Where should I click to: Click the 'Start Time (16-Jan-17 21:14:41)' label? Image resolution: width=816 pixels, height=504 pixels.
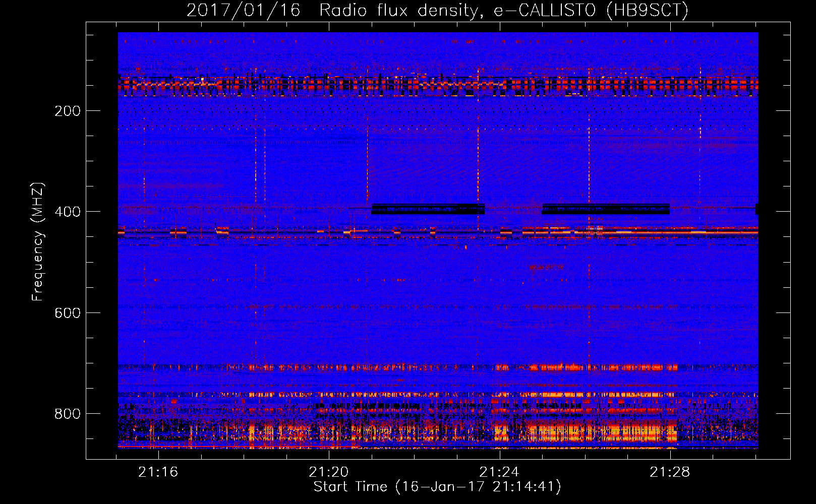click(x=437, y=487)
